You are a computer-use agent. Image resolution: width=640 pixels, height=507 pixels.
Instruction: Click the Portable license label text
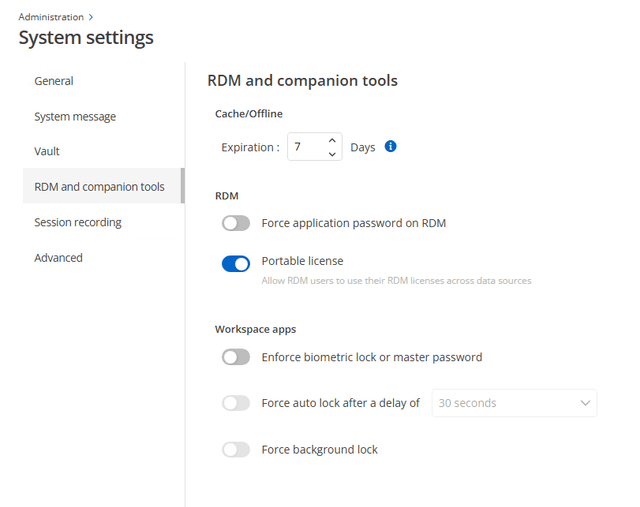(302, 261)
